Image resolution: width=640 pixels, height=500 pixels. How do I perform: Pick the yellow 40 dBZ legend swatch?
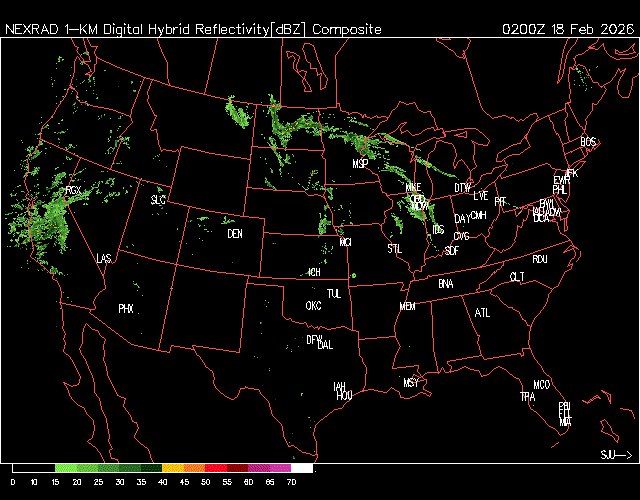[171, 468]
